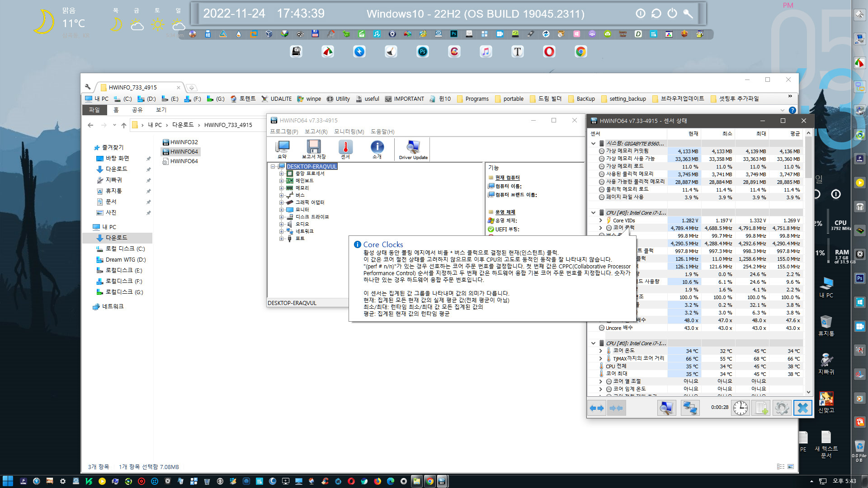Open sensor settings gear icon

coord(782,408)
